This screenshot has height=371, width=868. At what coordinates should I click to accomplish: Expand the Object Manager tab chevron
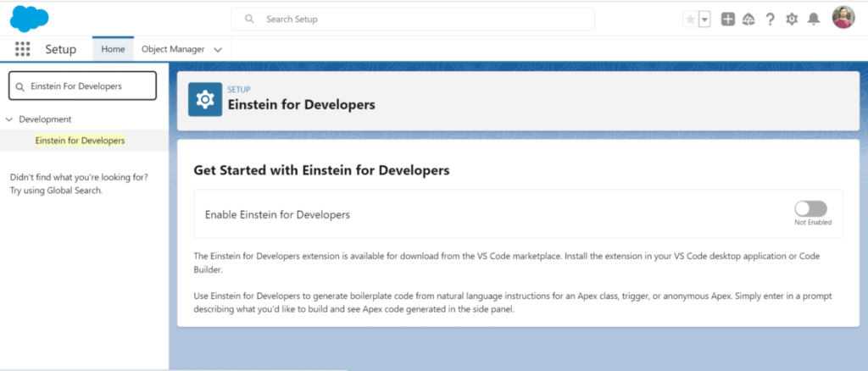(218, 50)
